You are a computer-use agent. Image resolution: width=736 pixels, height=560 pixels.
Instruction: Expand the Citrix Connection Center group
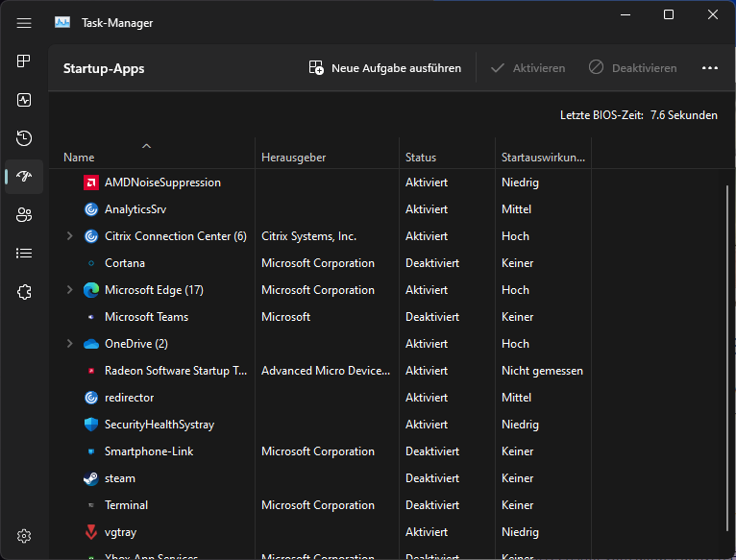(69, 236)
